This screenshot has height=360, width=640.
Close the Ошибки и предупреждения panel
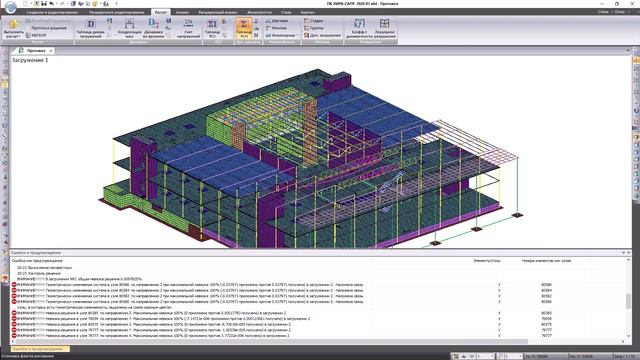pos(628,253)
